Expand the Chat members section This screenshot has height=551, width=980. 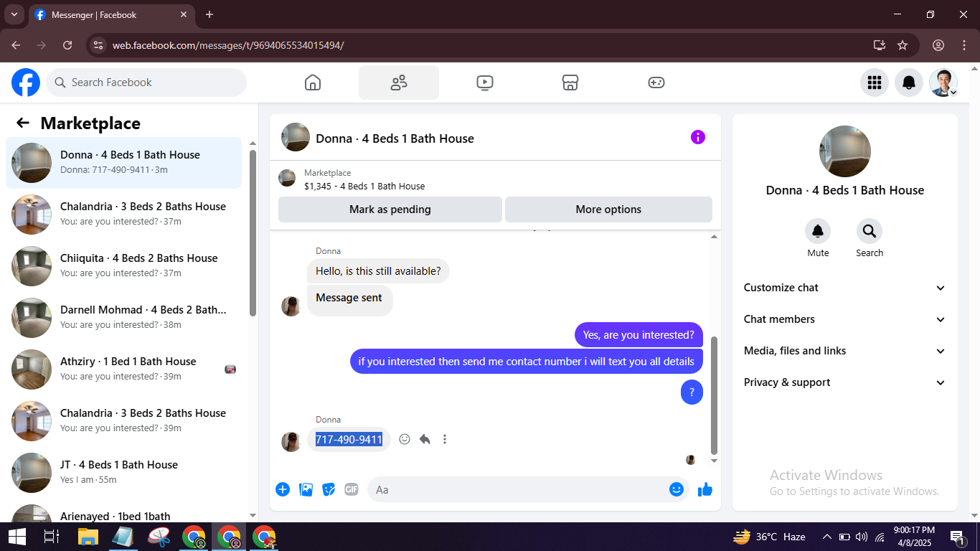click(845, 319)
